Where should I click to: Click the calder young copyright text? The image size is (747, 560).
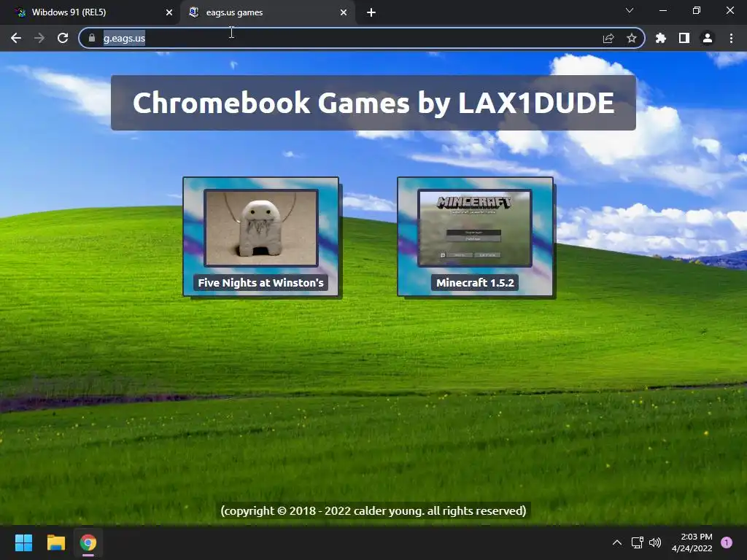(x=373, y=511)
